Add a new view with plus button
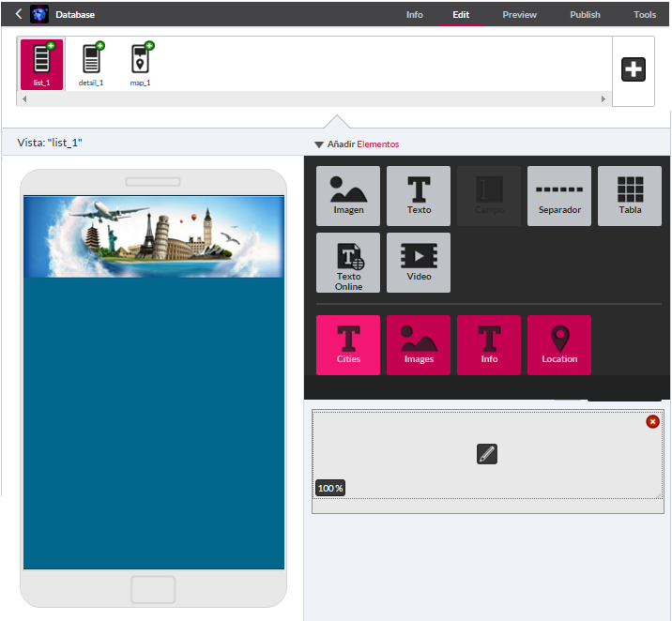The width and height of the screenshot is (672, 621). pyautogui.click(x=633, y=69)
